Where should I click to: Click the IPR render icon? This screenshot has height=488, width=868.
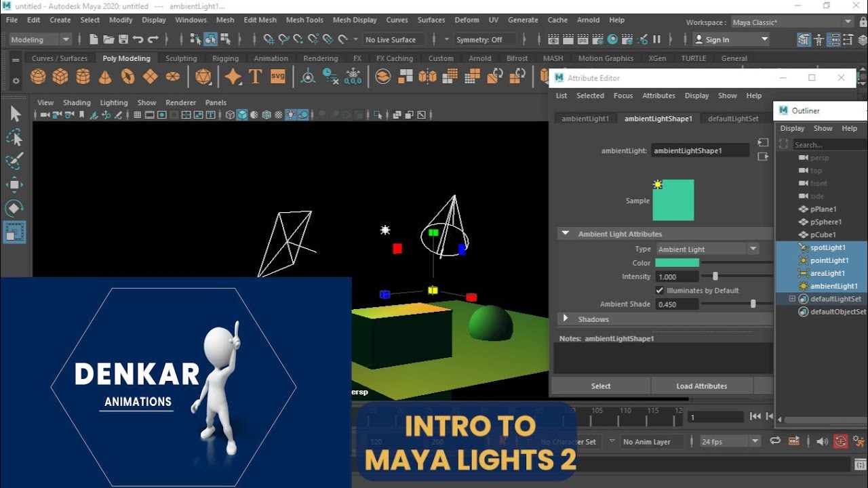(583, 39)
